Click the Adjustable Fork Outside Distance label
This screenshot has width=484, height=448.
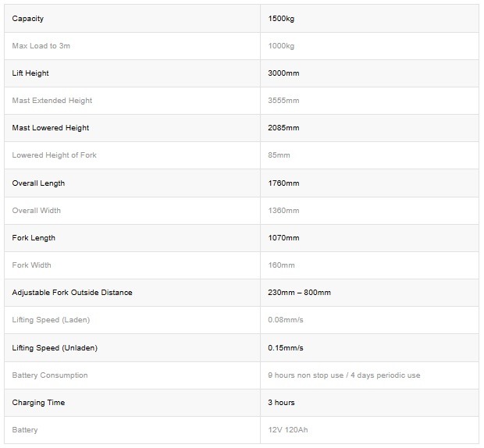pos(73,293)
